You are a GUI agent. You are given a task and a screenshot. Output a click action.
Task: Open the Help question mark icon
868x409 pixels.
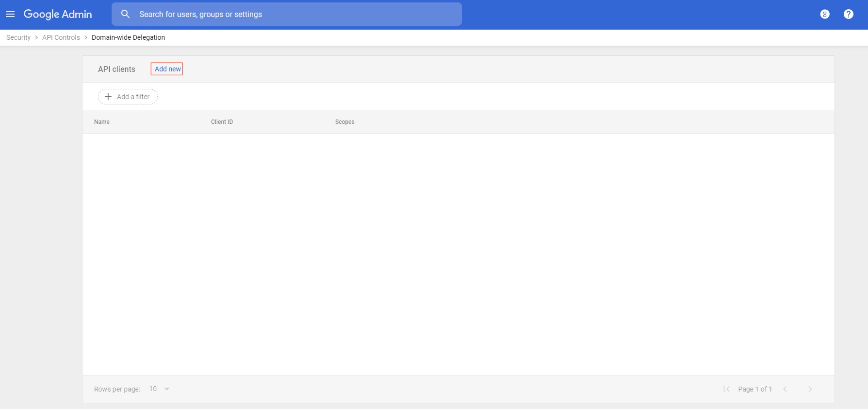tap(848, 15)
